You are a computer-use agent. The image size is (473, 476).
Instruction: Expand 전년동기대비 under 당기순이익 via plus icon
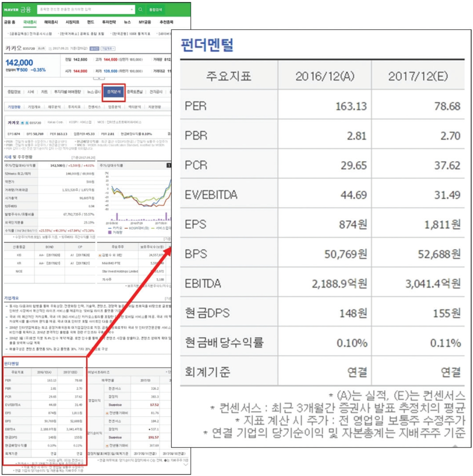click(x=107, y=446)
